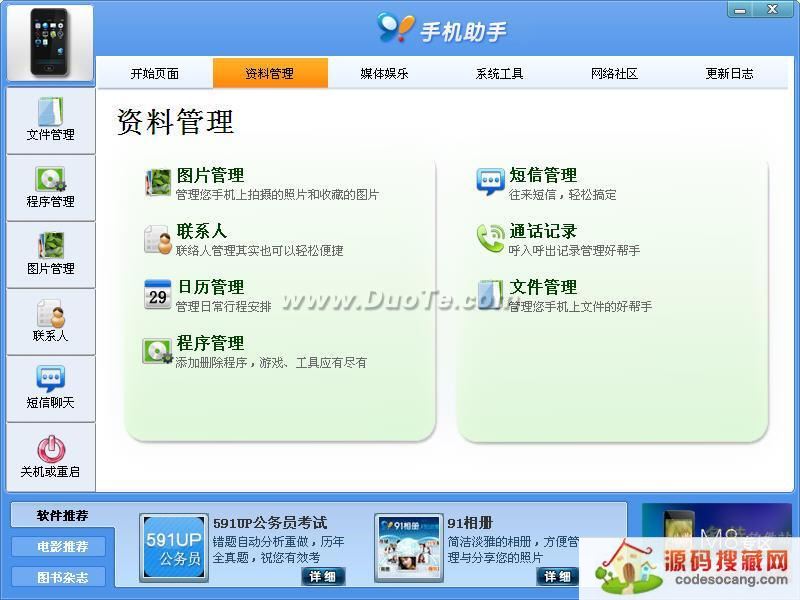
Task: View the 更新日志 tab
Action: pos(730,74)
